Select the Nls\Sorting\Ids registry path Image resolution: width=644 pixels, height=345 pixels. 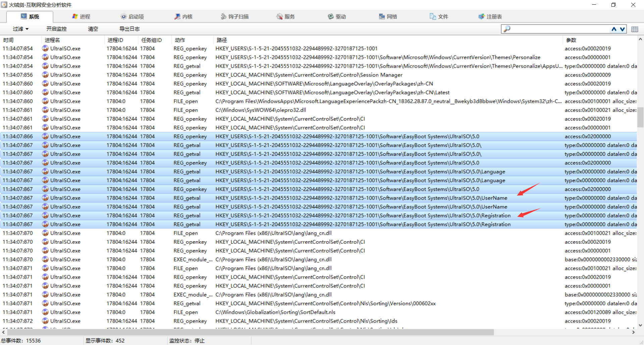(306, 321)
